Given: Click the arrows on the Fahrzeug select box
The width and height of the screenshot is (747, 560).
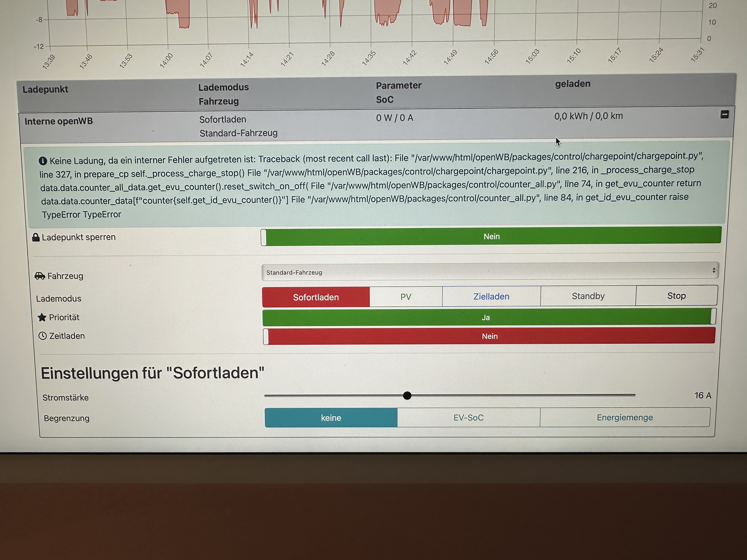Looking at the screenshot, I should coord(714,270).
